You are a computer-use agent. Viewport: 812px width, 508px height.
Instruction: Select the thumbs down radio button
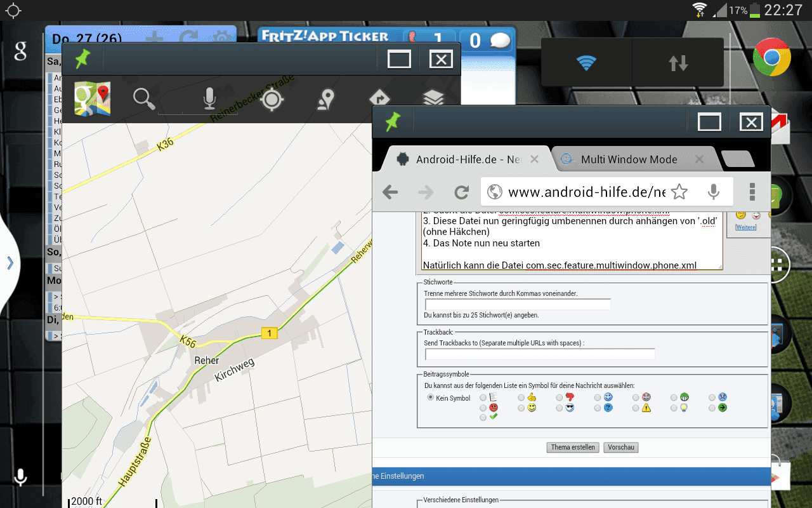click(x=560, y=398)
